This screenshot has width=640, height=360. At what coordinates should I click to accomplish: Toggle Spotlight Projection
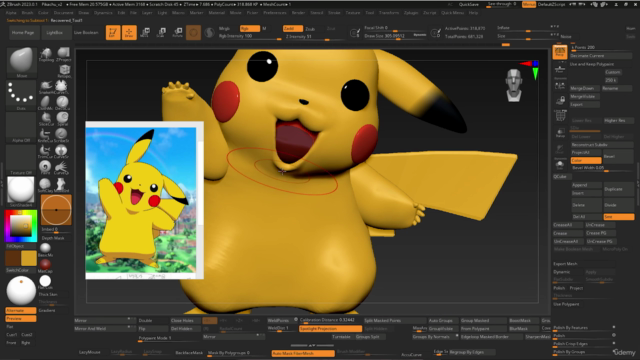pyautogui.click(x=330, y=329)
